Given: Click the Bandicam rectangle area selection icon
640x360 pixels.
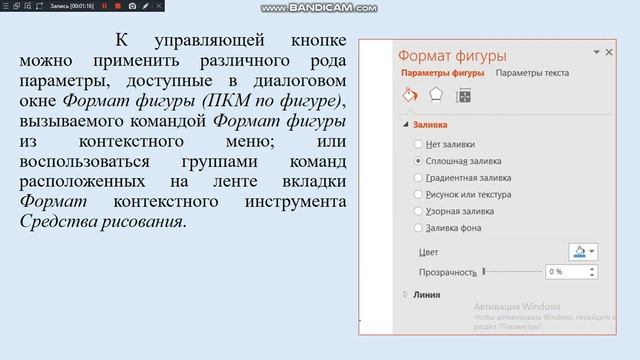Looking at the screenshot, I should point(39,6).
